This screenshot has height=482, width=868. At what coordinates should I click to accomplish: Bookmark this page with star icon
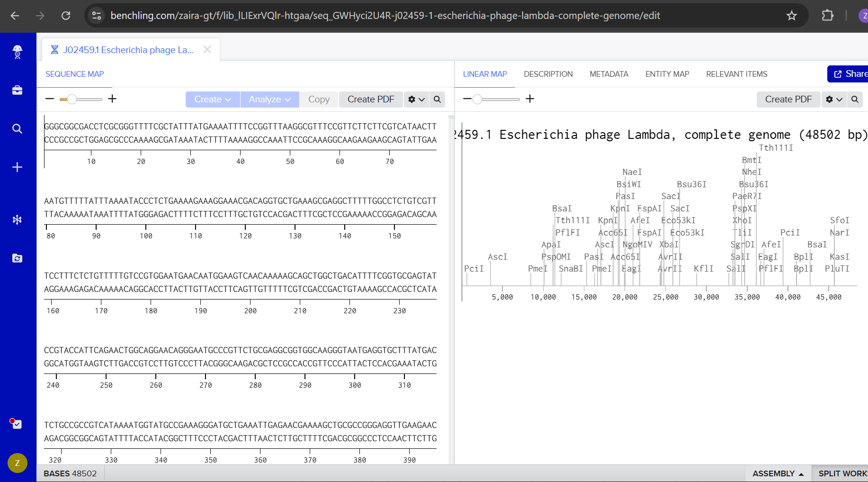click(792, 16)
